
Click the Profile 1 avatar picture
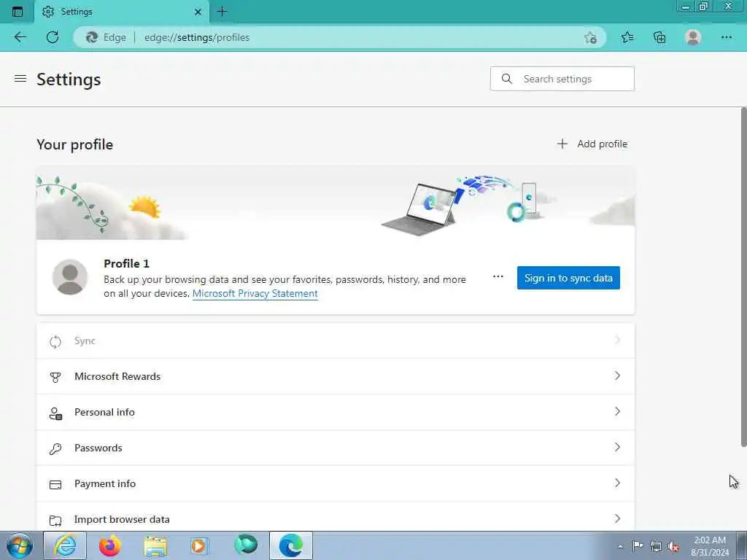click(x=70, y=277)
